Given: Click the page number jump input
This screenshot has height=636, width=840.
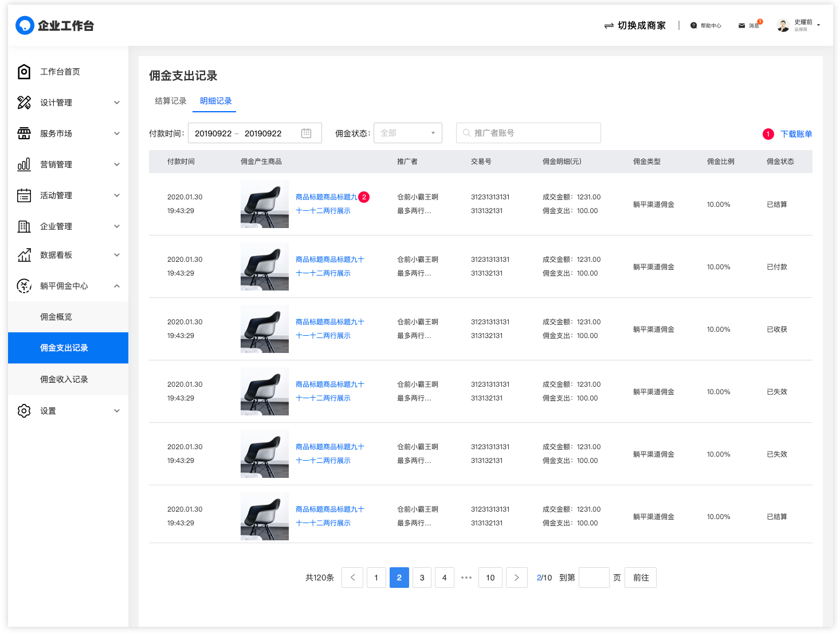Looking at the screenshot, I should click(x=594, y=578).
